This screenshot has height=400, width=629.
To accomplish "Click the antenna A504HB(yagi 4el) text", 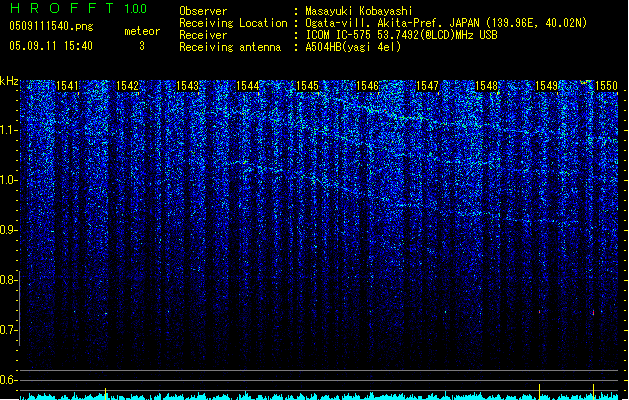I will 353,47.
